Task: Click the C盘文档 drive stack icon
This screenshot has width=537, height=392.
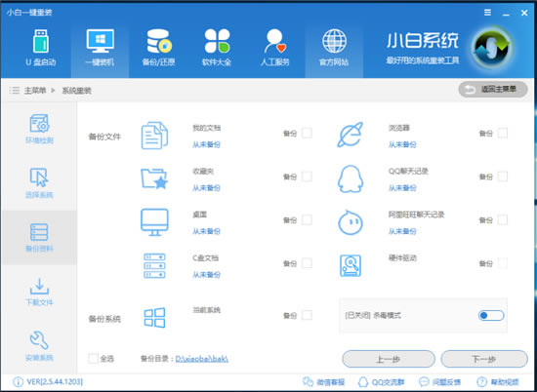Action: 154,265
